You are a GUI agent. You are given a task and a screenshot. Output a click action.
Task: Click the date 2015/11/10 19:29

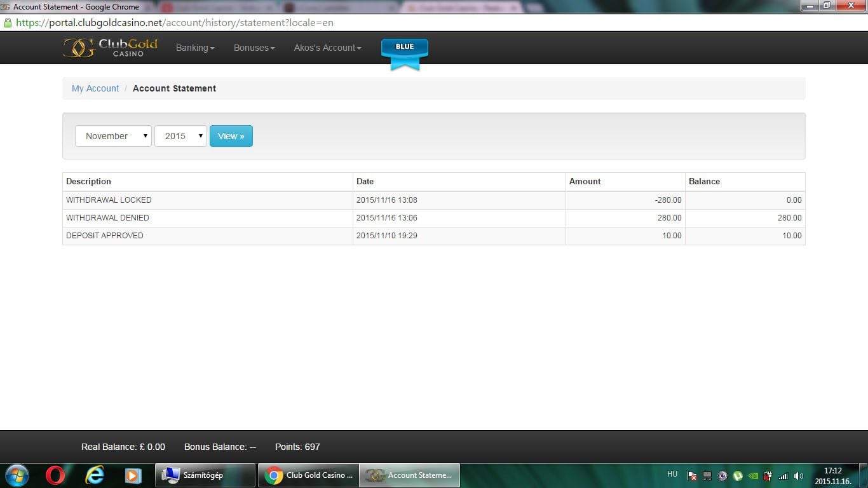point(386,235)
